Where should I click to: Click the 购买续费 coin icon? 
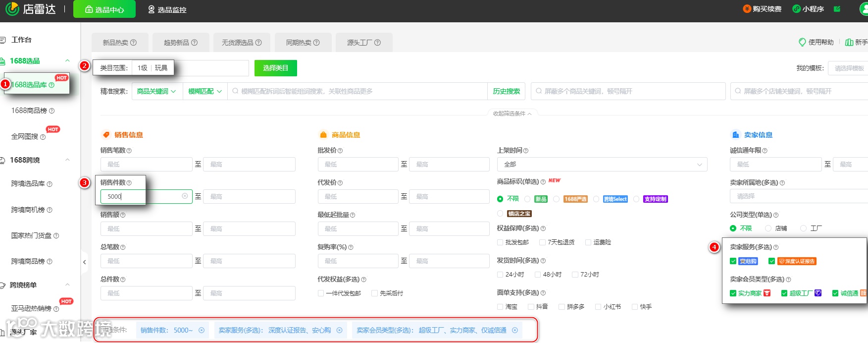[747, 9]
